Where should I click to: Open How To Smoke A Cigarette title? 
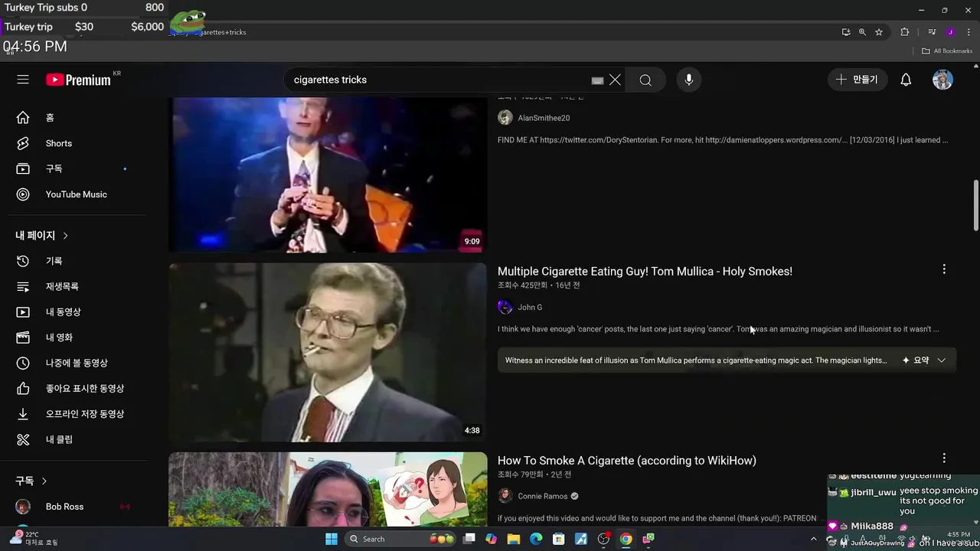click(627, 460)
